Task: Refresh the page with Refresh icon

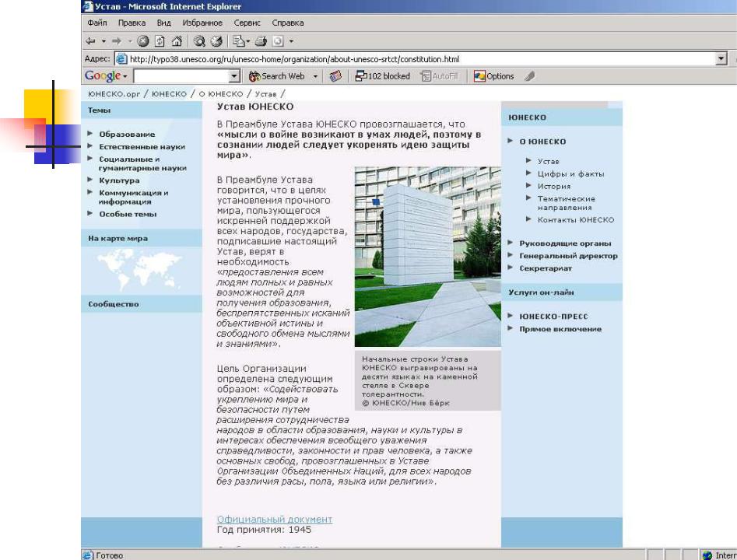Action: (160, 41)
